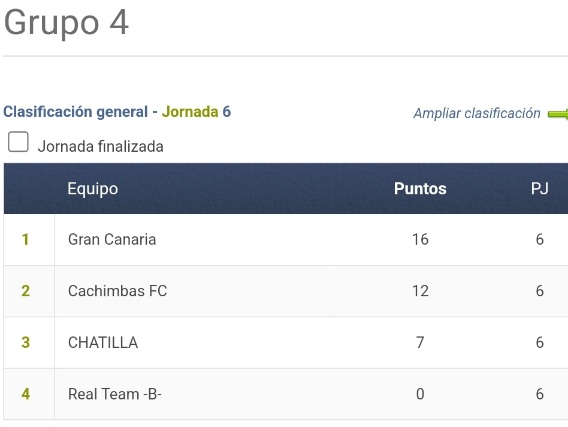The image size is (568, 427).
Task: Select position number 1 in table
Action: pyautogui.click(x=25, y=239)
